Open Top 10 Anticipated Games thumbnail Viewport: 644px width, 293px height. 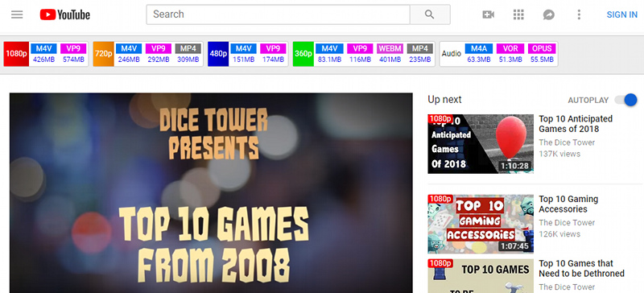pyautogui.click(x=481, y=144)
